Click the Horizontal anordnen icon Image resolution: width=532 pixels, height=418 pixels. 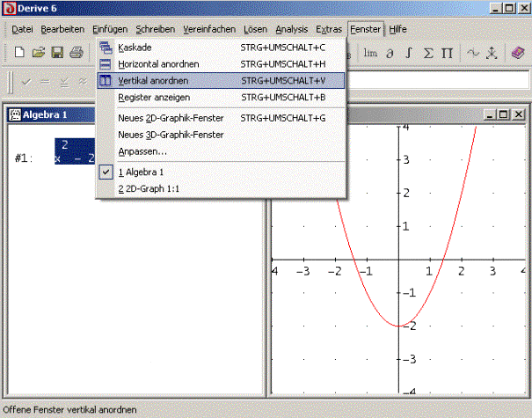tap(106, 64)
